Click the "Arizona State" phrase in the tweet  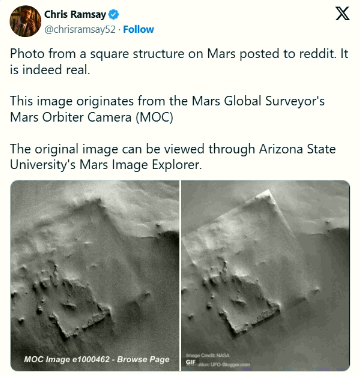[x=297, y=149]
